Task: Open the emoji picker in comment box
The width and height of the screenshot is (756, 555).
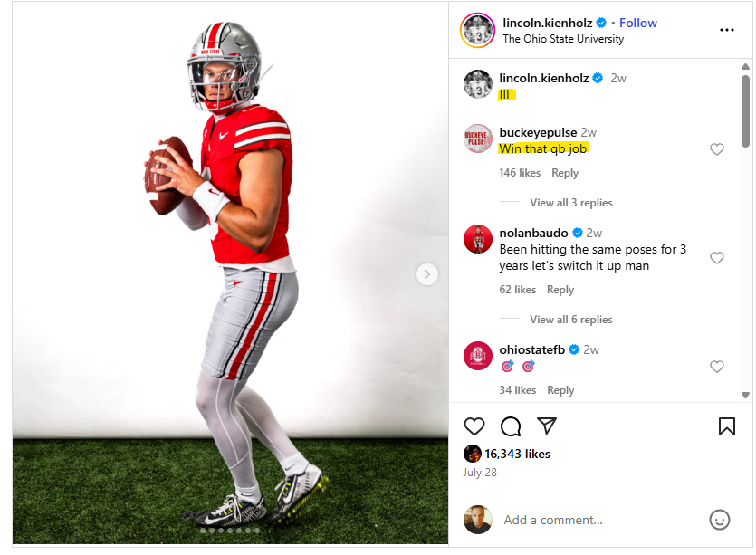Action: click(720, 520)
